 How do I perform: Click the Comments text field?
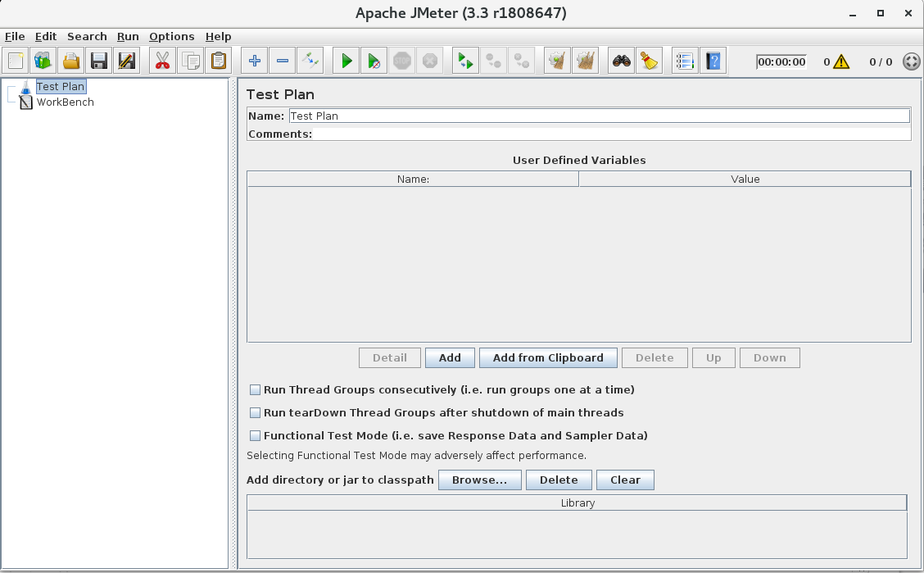(611, 134)
